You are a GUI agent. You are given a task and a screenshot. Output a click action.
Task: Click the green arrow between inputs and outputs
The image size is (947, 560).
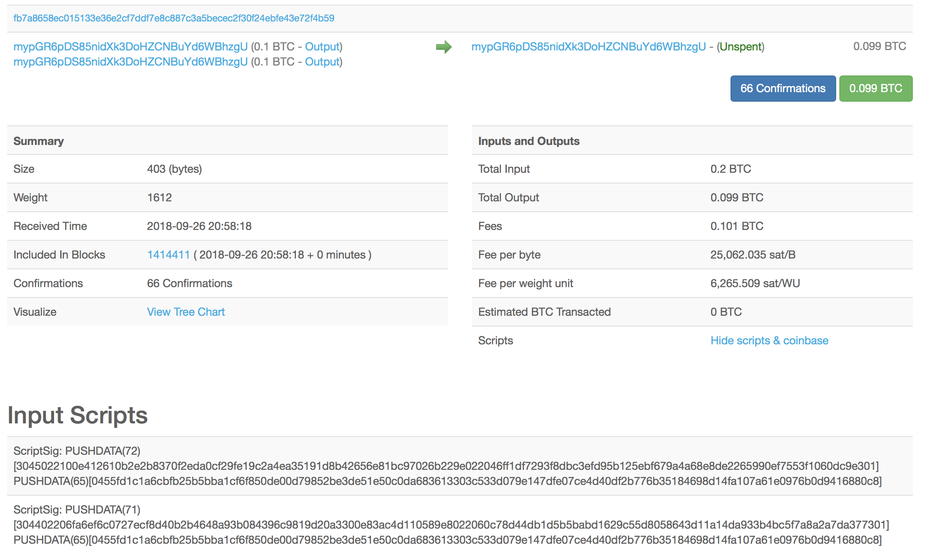[x=444, y=47]
